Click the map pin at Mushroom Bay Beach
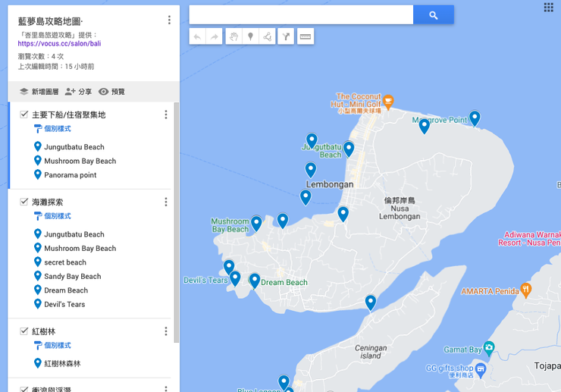The height and width of the screenshot is (392, 561). click(256, 224)
